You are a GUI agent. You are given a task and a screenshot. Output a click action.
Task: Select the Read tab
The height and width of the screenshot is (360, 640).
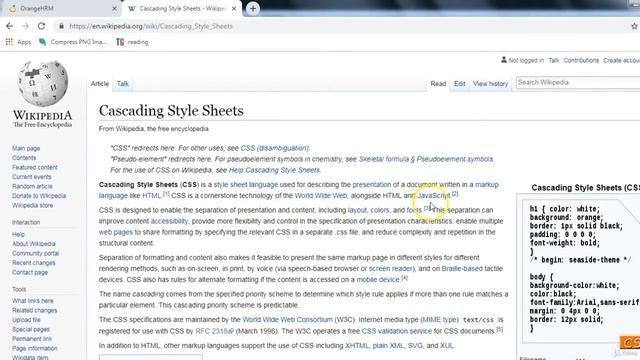[x=438, y=84]
